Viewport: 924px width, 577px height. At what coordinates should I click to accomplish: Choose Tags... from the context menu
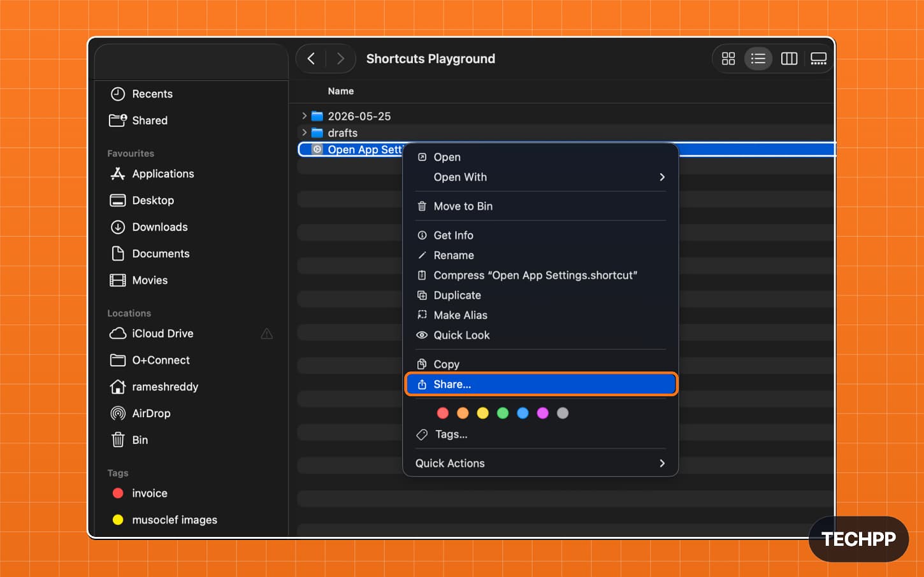click(x=540, y=434)
